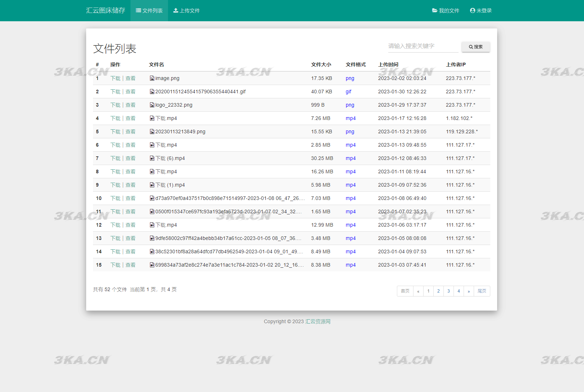
Task: Click the 文件大小 column header
Action: coord(321,64)
